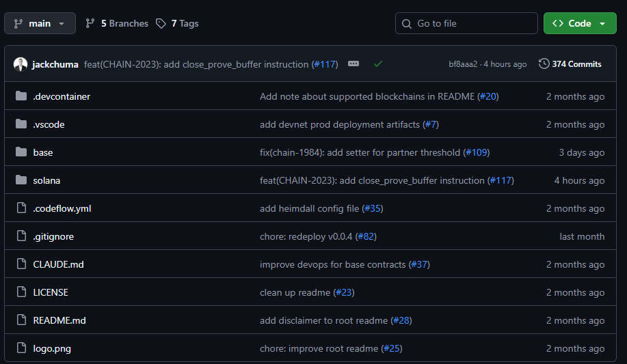Image resolution: width=627 pixels, height=364 pixels.
Task: Open commit 'chore: redeploy v0.0.4'
Action: 306,236
